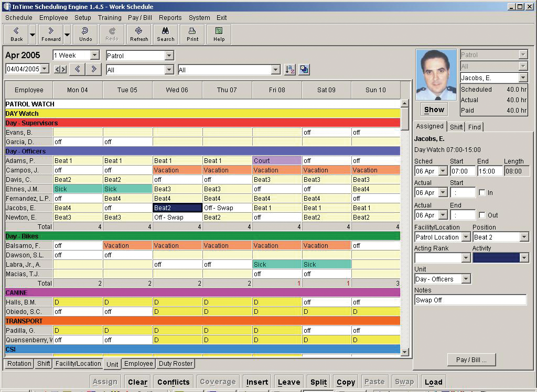Click the Back navigation icon

(x=16, y=34)
